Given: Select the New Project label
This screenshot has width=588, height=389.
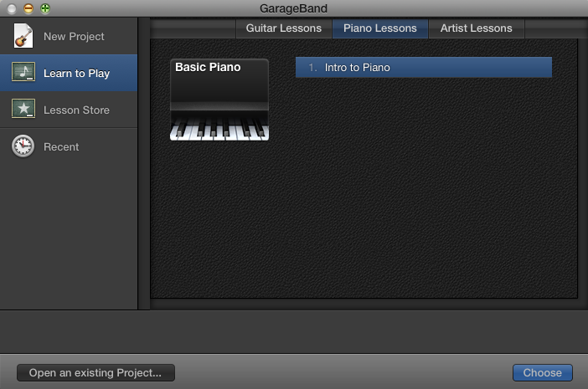Looking at the screenshot, I should [74, 36].
